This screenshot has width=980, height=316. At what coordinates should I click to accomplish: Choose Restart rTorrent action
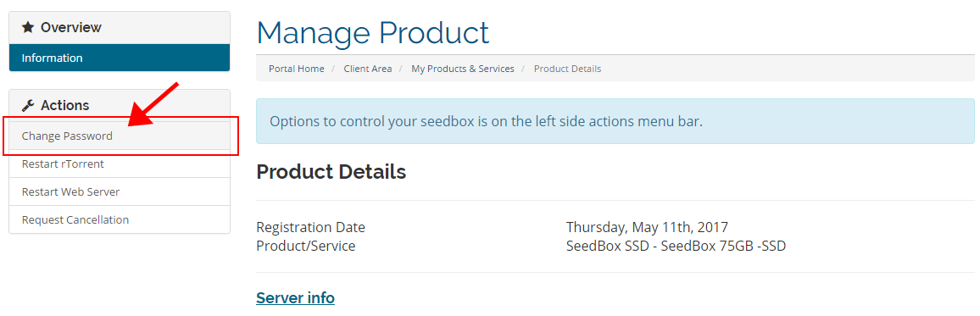(120, 164)
